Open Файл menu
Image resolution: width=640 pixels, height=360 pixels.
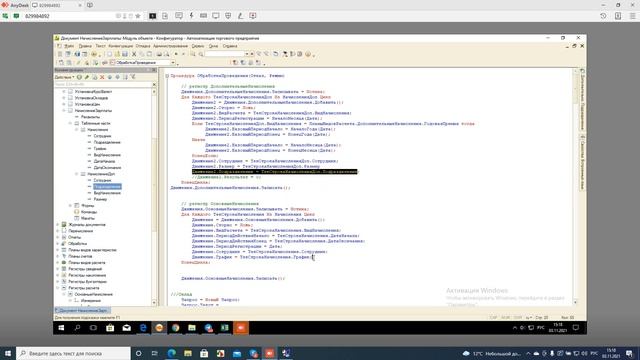[69, 46]
